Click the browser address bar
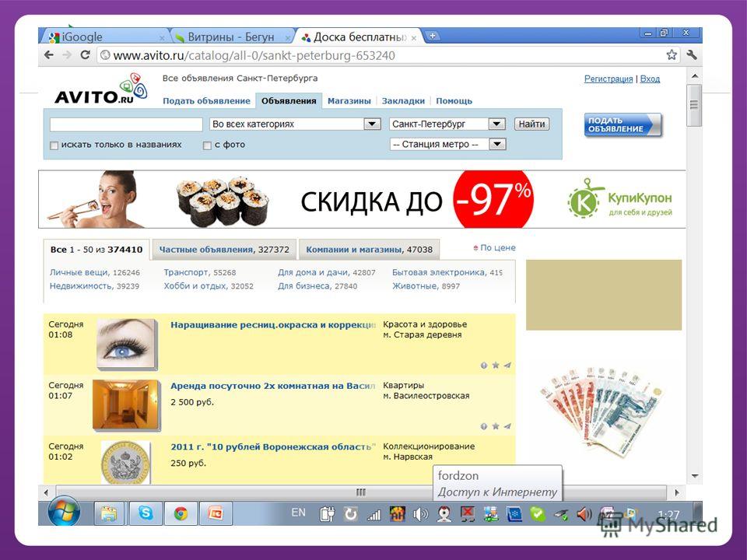This screenshot has width=747, height=560. (x=381, y=55)
